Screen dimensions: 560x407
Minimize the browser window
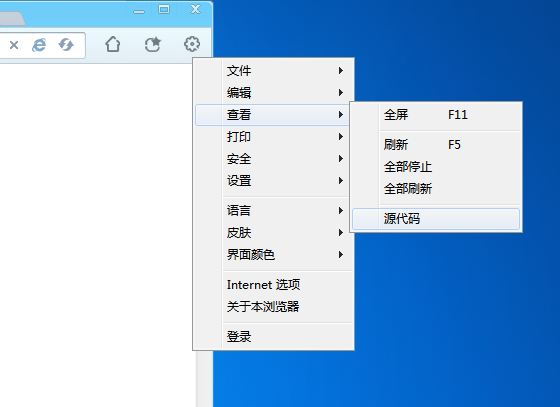tap(139, 11)
